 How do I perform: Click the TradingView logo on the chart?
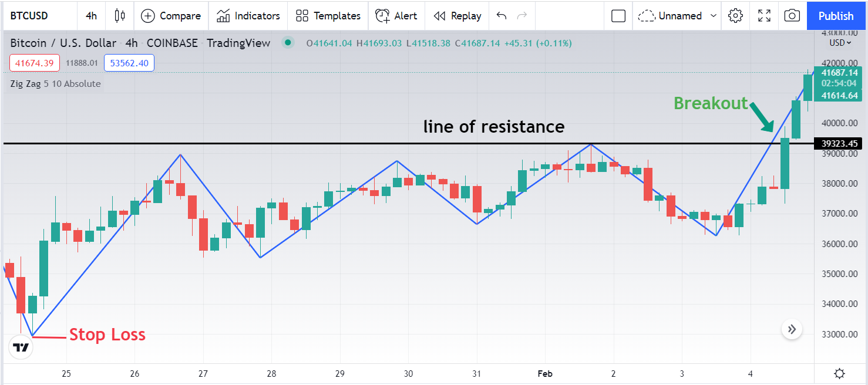[x=21, y=347]
